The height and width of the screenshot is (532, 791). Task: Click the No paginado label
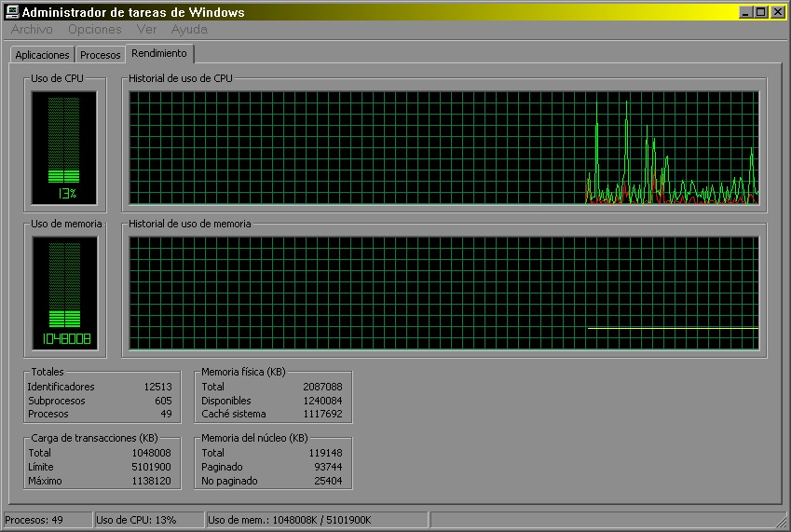point(229,481)
